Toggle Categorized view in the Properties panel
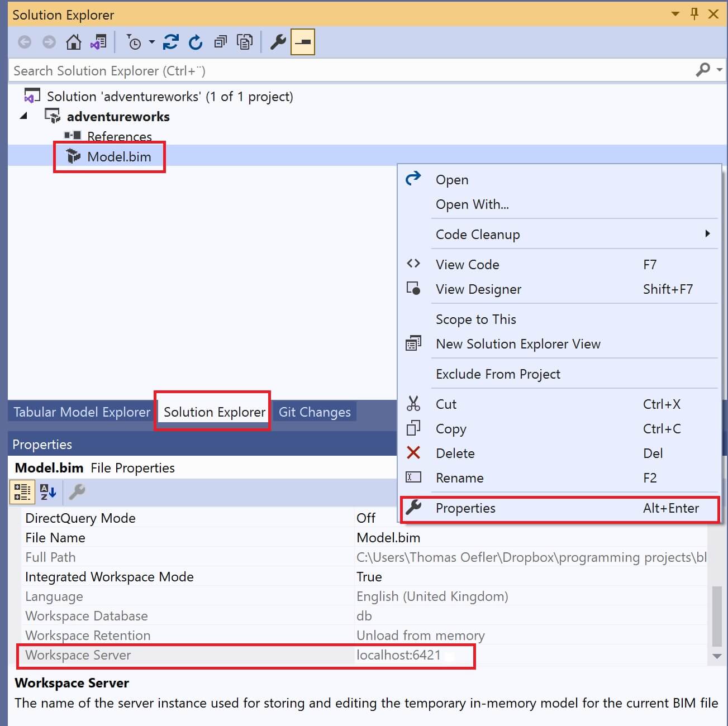Viewport: 728px width, 726px height. pos(22,492)
